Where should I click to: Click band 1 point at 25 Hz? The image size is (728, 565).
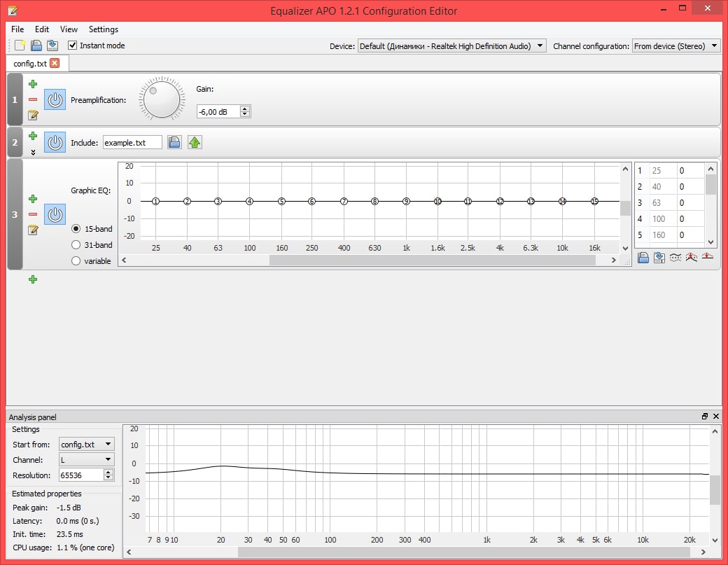[x=156, y=201]
